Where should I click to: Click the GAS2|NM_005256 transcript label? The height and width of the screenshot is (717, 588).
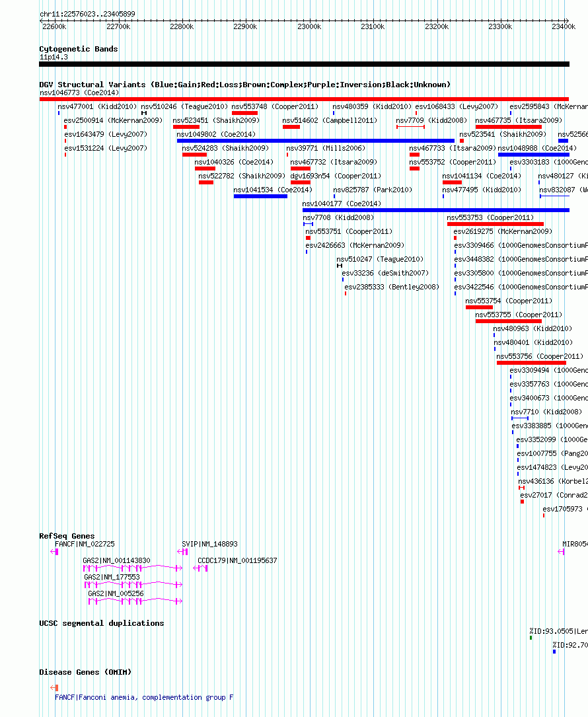[116, 593]
